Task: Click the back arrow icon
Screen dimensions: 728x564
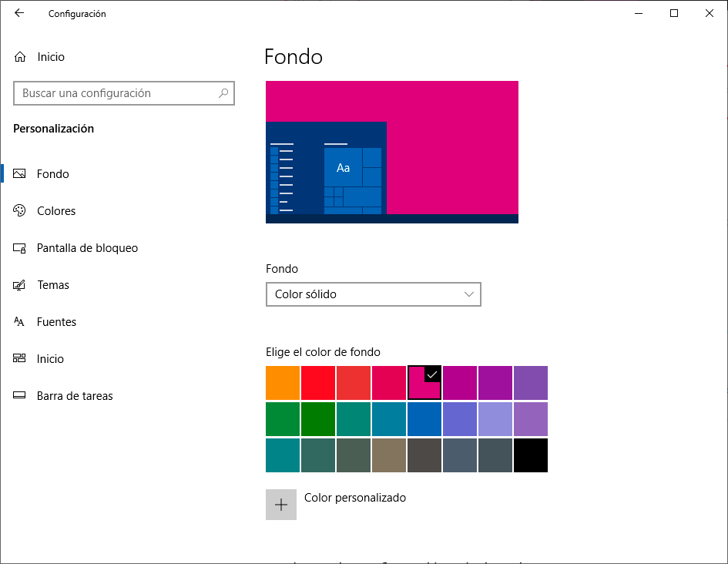Action: 19,13
